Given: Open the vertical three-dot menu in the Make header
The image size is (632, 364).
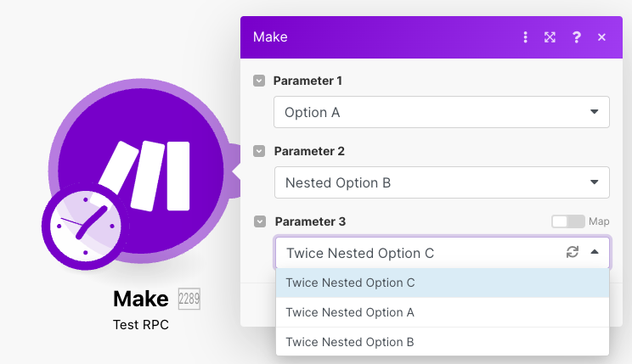Looking at the screenshot, I should [x=526, y=37].
